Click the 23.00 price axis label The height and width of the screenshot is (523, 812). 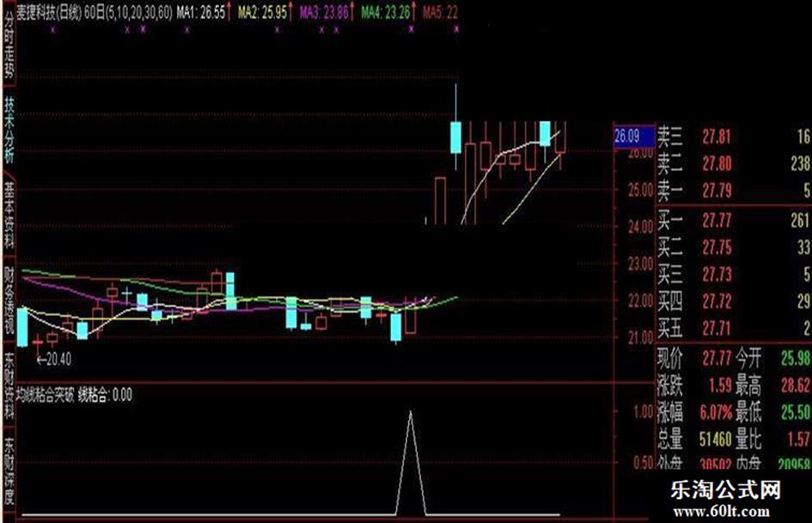[x=641, y=265]
